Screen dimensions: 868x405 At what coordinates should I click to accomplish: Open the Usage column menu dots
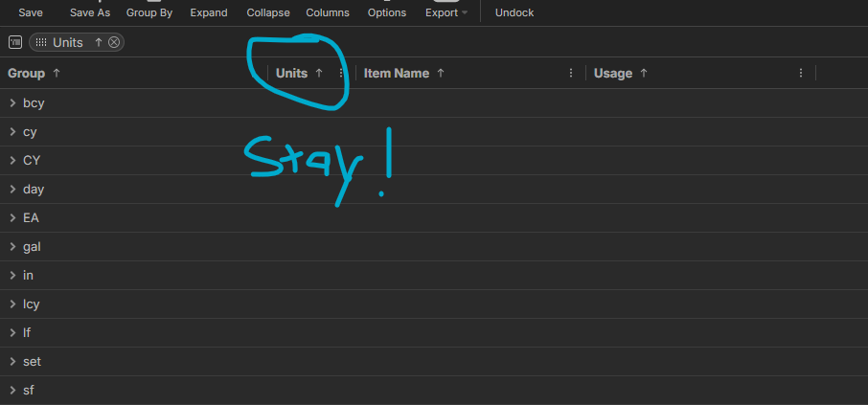pyautogui.click(x=801, y=73)
